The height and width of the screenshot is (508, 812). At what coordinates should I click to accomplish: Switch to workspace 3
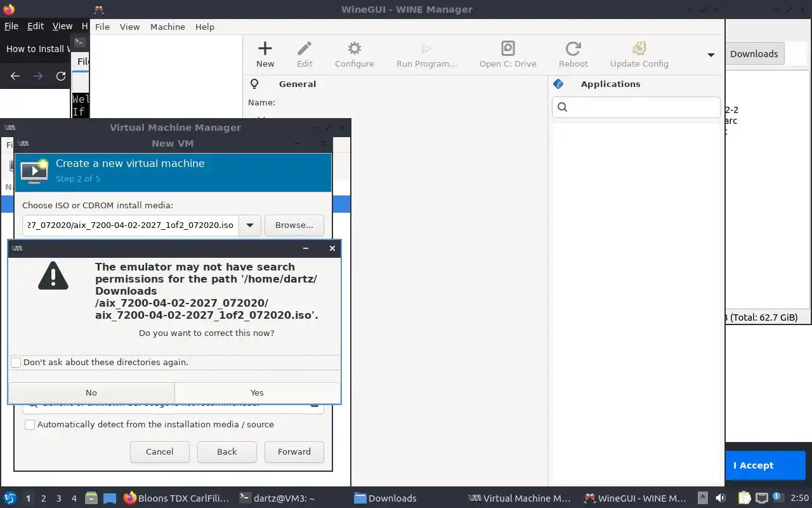(59, 498)
